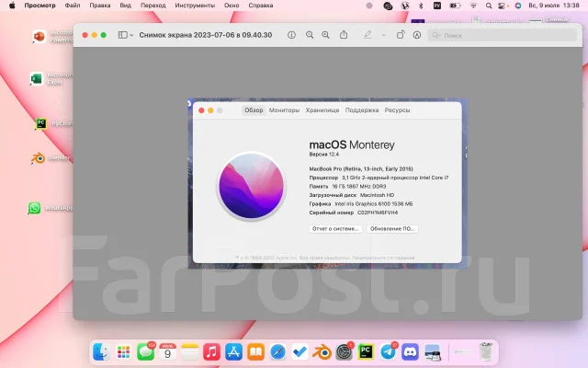
Task: Click the PY icon in menu bar
Action: pyautogui.click(x=437, y=6)
